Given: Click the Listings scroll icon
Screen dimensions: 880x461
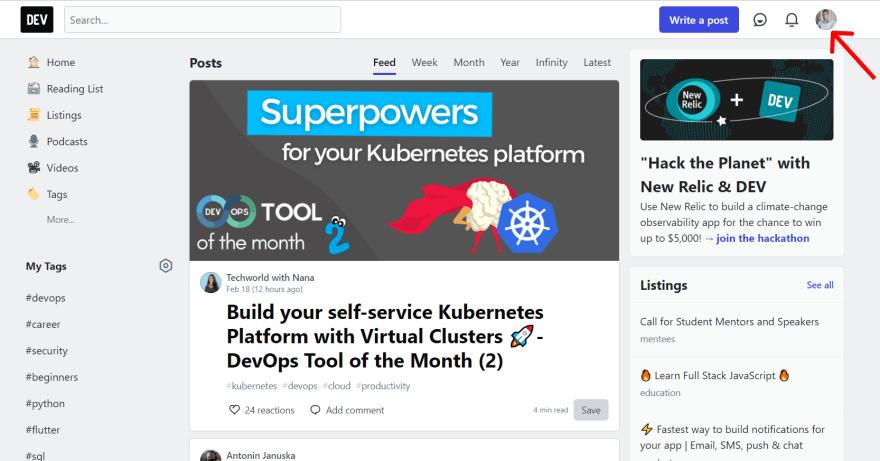Looking at the screenshot, I should [34, 115].
